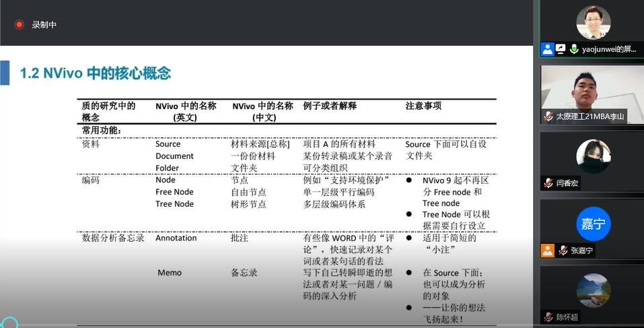This screenshot has height=328, width=644.
Task: Click the orange person icon beside 张嘉宁
Action: [548, 251]
